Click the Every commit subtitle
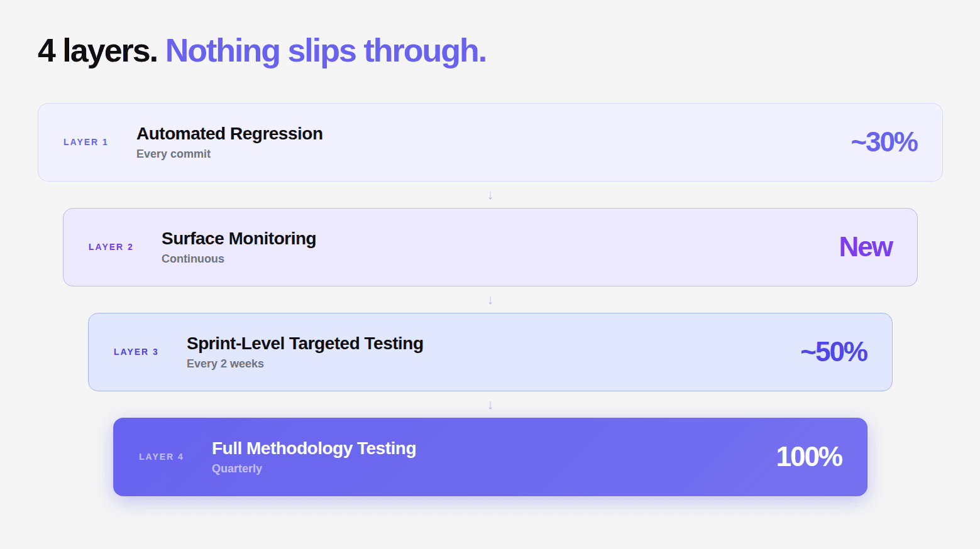 coord(173,154)
